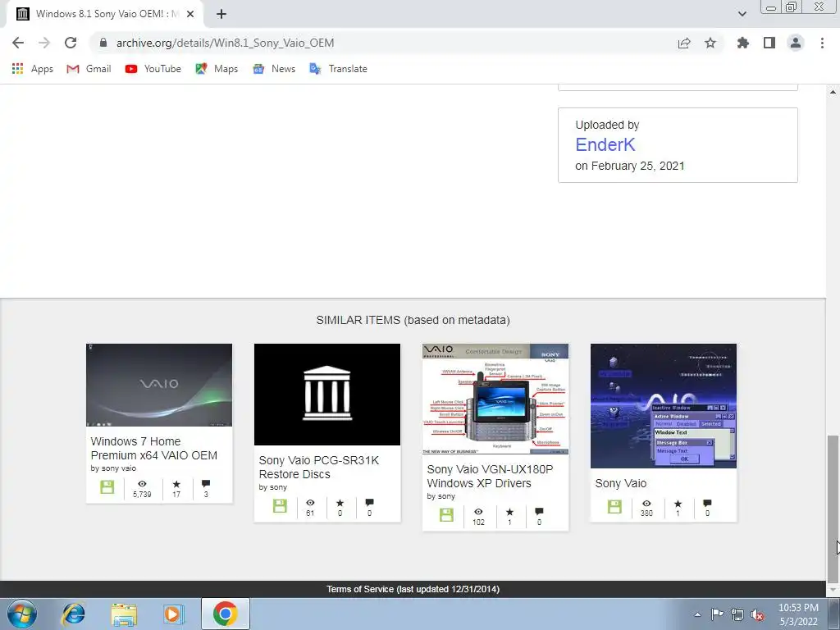Open the Translate bookmark
840x630 pixels.
coord(339,69)
